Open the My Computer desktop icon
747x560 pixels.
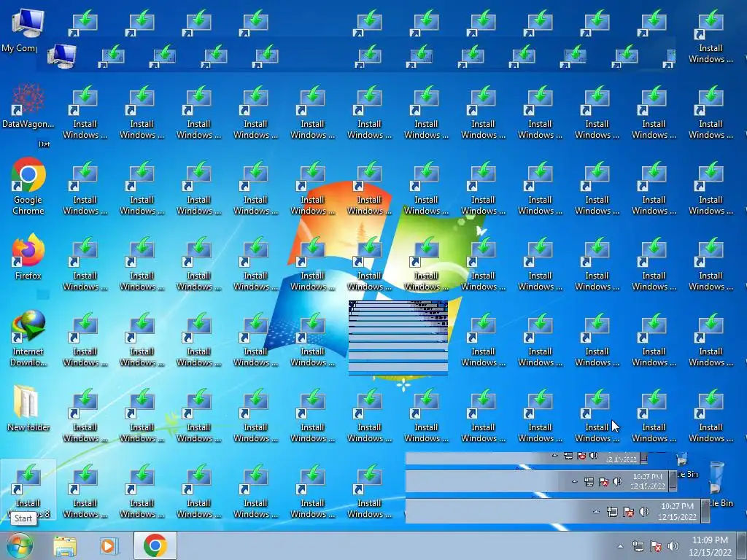(x=27, y=29)
